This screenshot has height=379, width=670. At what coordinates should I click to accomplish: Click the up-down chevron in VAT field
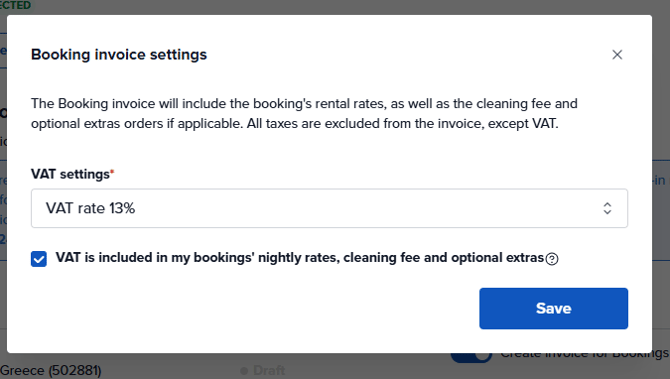[607, 209]
